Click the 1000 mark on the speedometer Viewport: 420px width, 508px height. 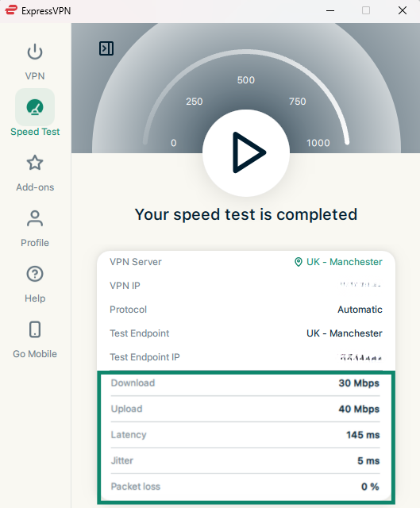click(318, 143)
